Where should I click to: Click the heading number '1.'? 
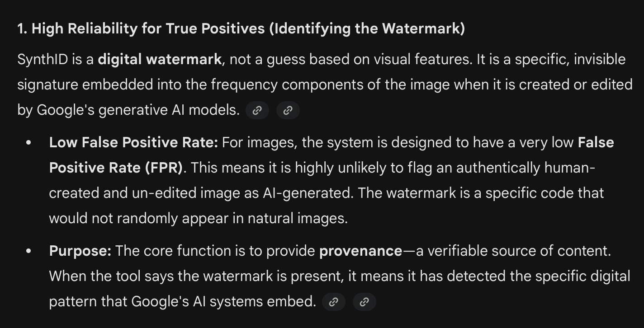pos(23,29)
